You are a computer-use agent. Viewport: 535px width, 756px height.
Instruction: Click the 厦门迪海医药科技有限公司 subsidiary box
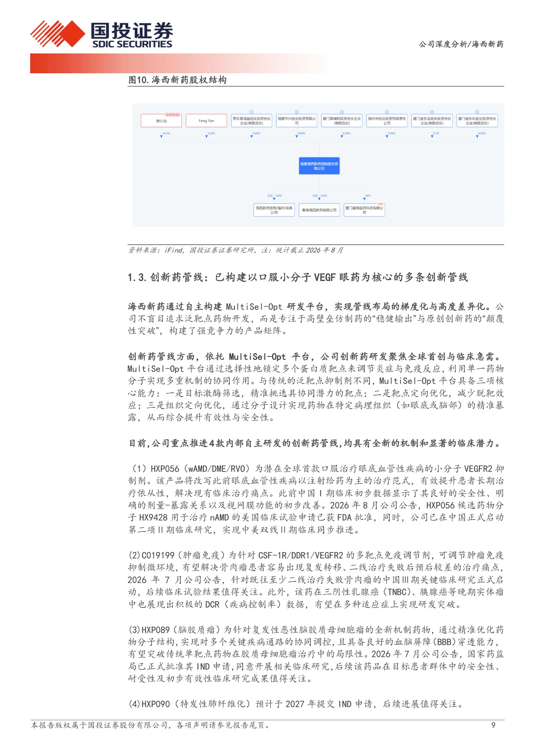pos(364,210)
